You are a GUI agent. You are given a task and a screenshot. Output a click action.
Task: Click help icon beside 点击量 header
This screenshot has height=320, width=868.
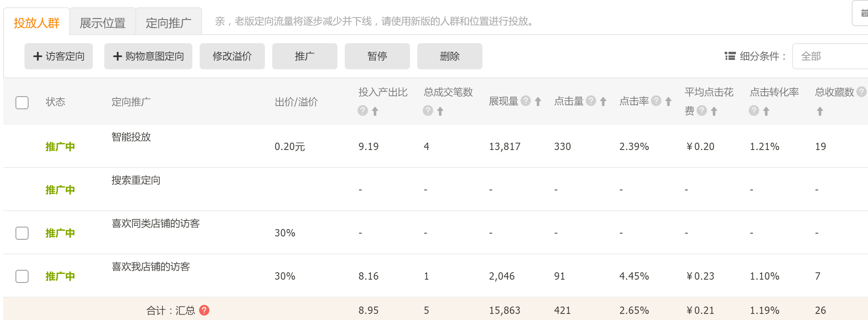(591, 101)
